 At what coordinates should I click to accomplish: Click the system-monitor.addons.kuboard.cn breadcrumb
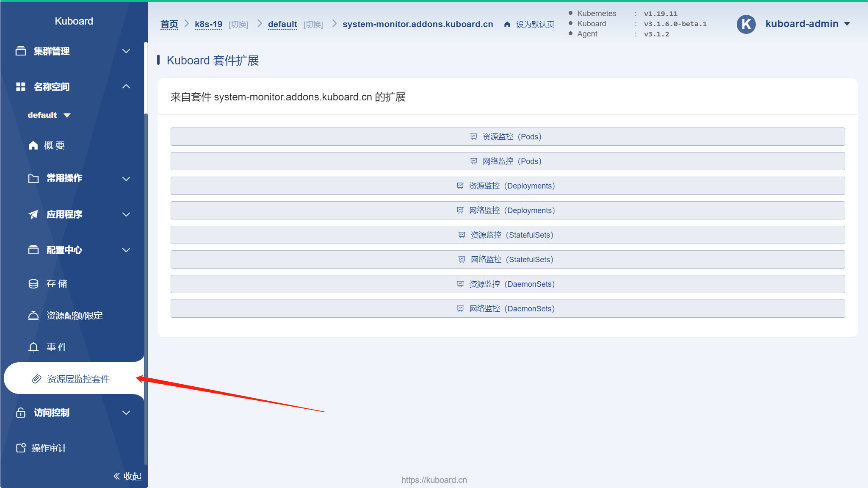pyautogui.click(x=418, y=24)
